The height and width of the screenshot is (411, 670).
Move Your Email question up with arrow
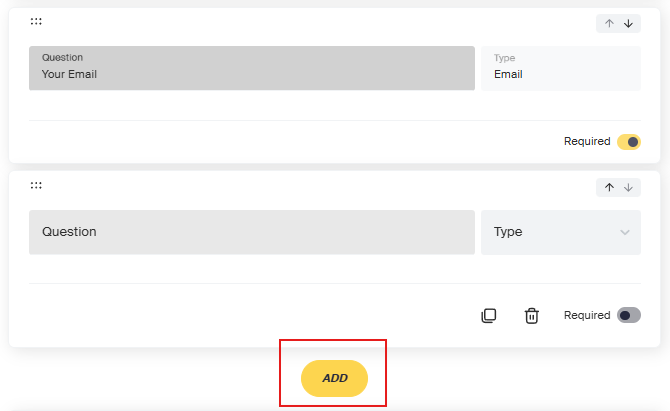(609, 23)
